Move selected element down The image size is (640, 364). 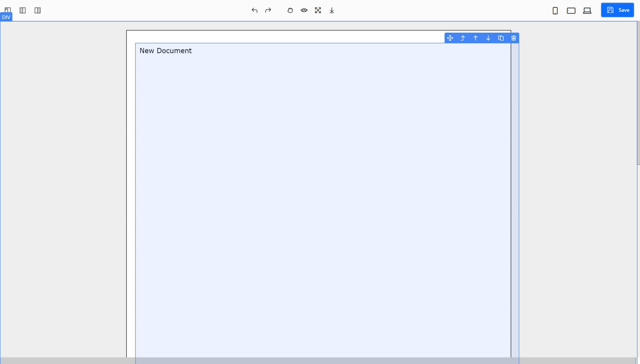pyautogui.click(x=488, y=38)
